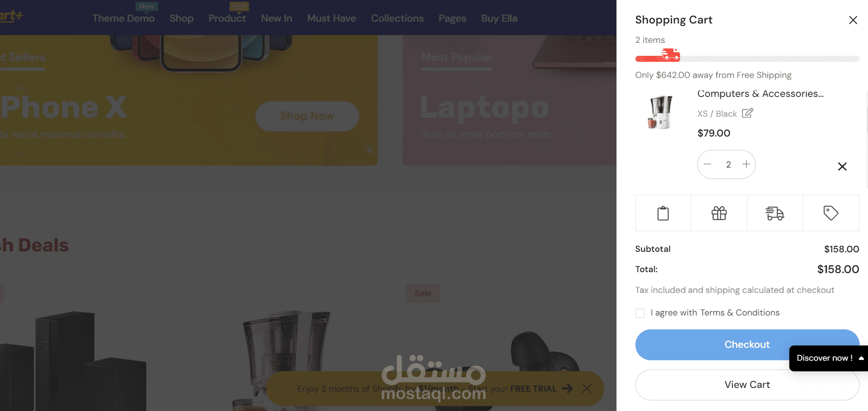Open the Collections menu
This screenshot has height=411, width=868.
[397, 18]
